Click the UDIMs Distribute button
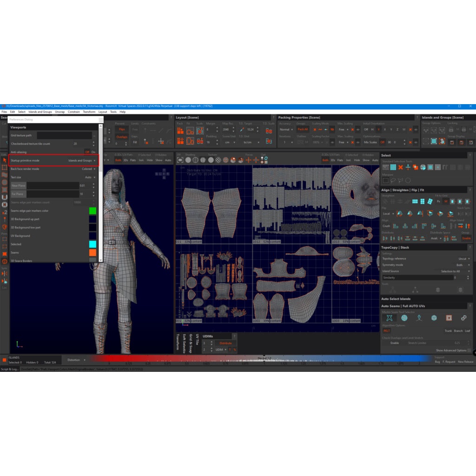Image resolution: width=476 pixels, height=476 pixels. (225, 343)
